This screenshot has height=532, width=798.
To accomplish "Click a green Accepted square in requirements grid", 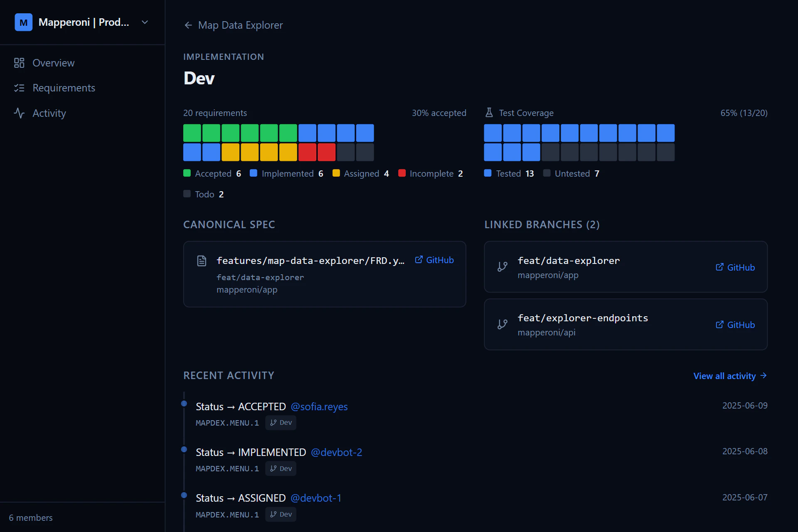I will click(192, 133).
